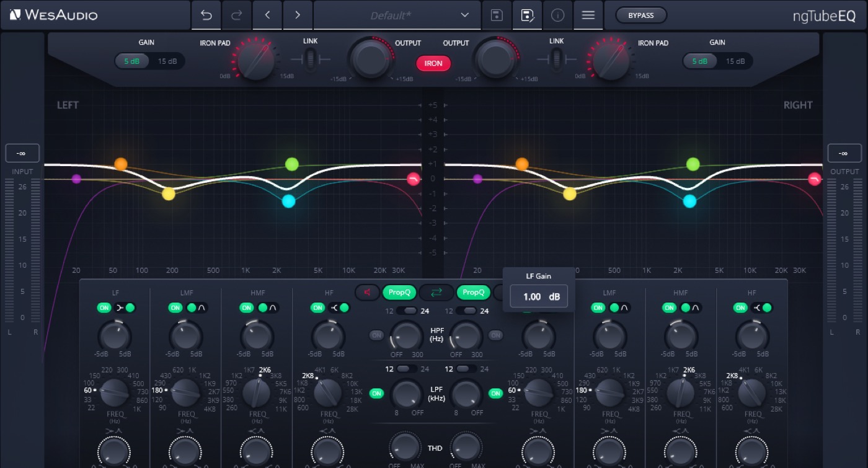The width and height of the screenshot is (868, 468).
Task: Open the Default* preset dropdown
Action: click(397, 15)
